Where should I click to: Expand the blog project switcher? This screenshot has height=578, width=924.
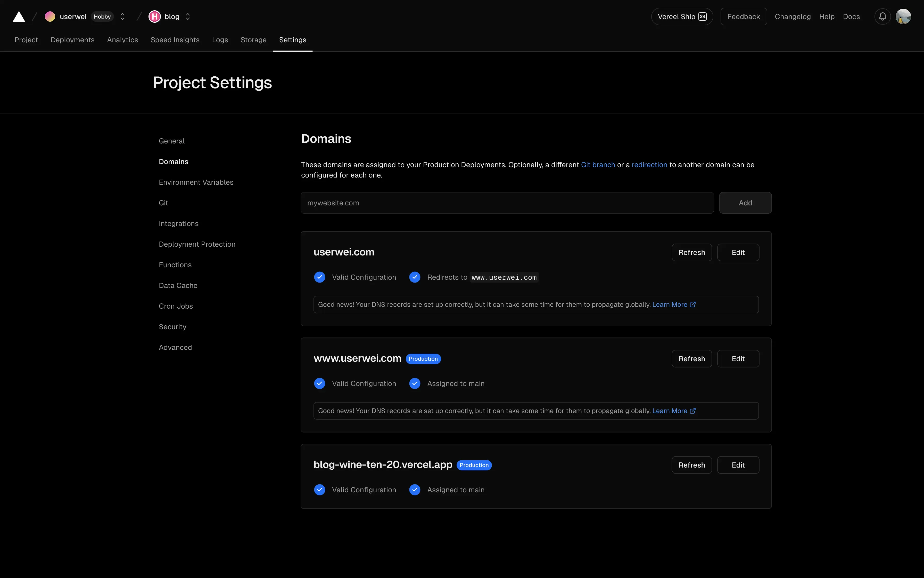[x=187, y=17]
